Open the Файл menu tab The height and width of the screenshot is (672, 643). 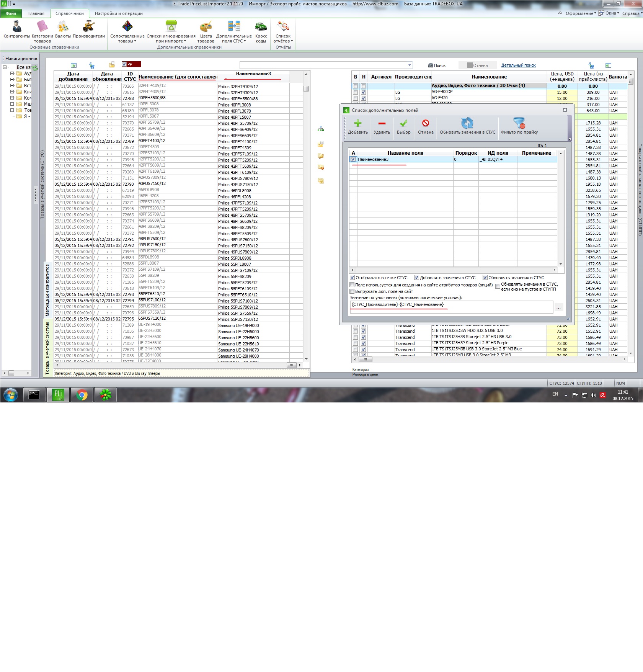coord(11,13)
